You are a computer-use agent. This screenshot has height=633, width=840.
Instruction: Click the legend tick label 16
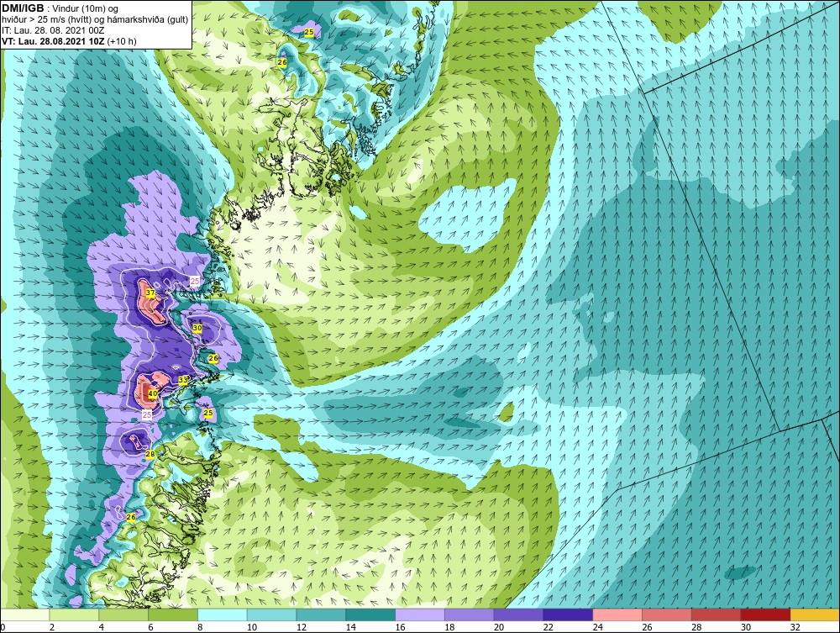coord(400,627)
